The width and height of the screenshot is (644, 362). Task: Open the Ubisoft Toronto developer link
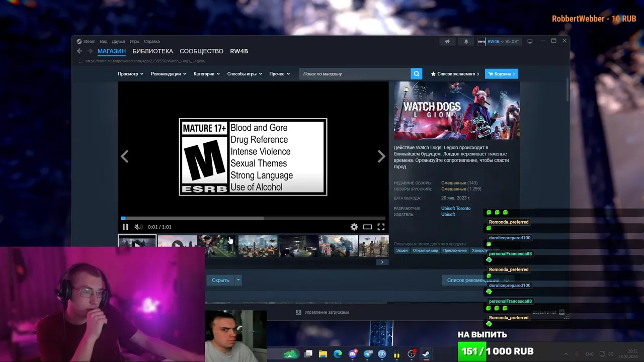(x=456, y=208)
